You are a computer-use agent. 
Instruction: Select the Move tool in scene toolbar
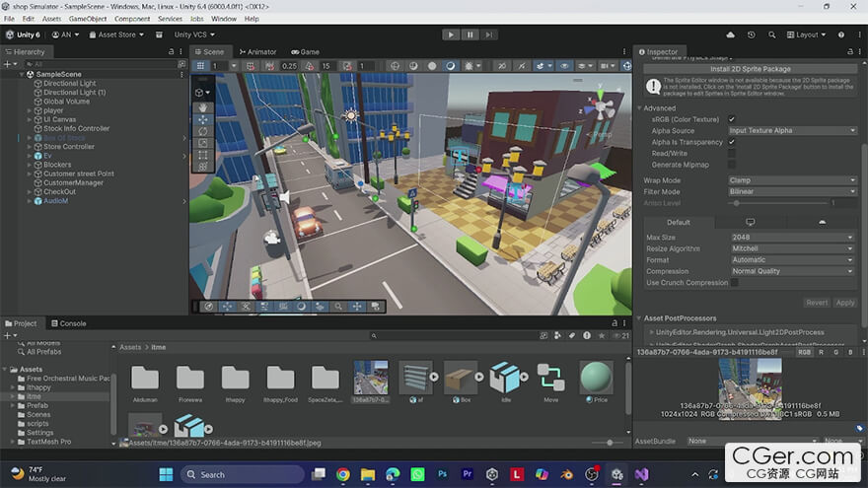coord(203,119)
